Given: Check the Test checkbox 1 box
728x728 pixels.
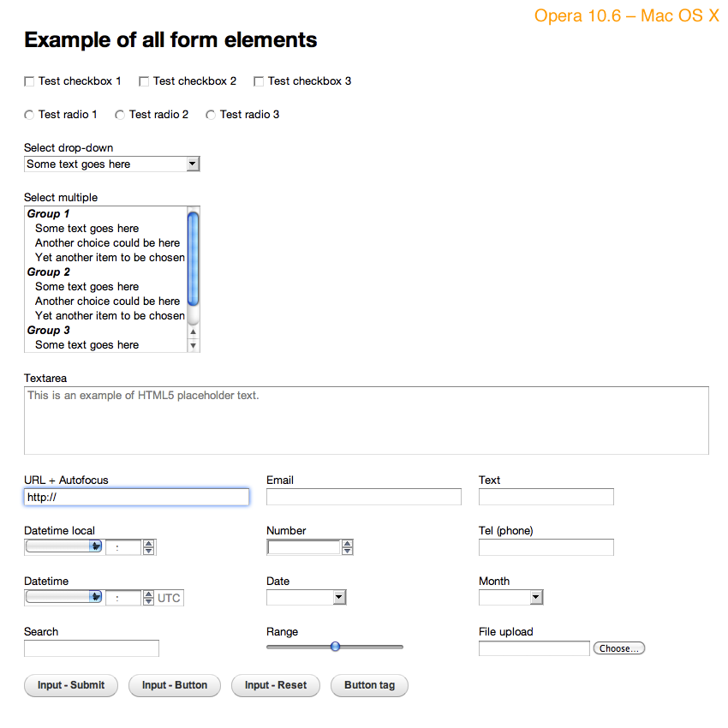Looking at the screenshot, I should pos(29,81).
